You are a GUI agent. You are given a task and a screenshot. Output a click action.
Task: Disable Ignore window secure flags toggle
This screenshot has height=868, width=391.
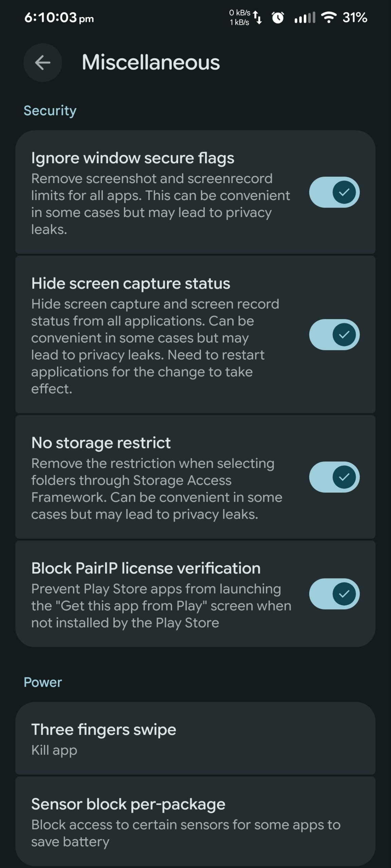334,192
